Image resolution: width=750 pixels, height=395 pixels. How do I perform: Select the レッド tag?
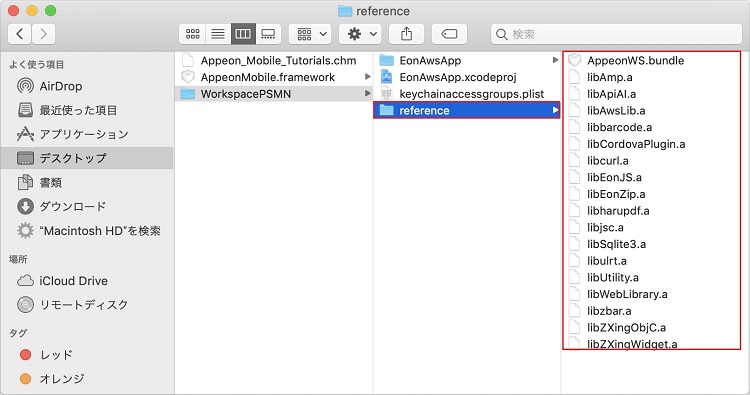coord(87,354)
